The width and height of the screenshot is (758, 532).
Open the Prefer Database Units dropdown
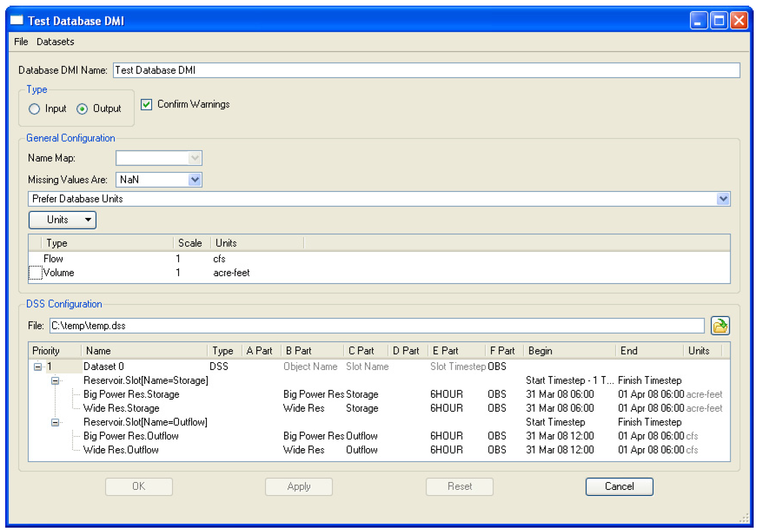coord(723,199)
